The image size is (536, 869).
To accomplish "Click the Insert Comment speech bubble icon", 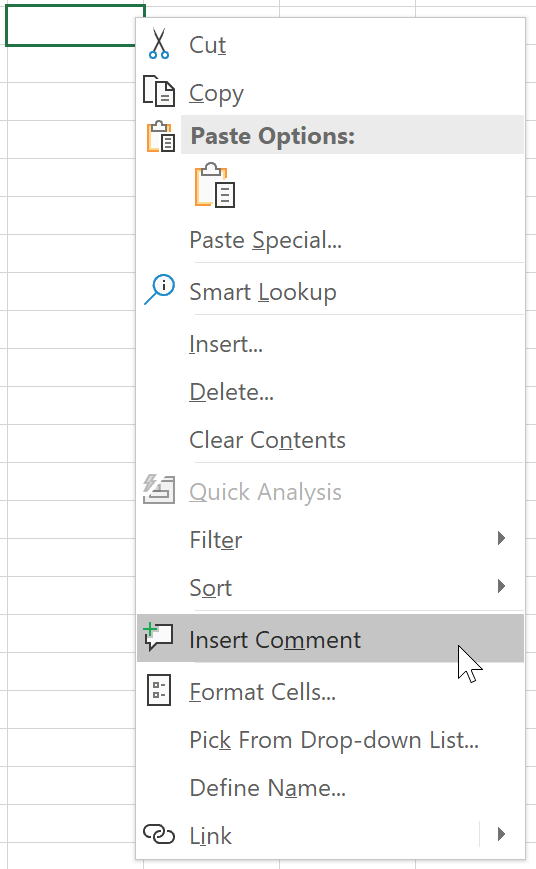I will pos(159,637).
